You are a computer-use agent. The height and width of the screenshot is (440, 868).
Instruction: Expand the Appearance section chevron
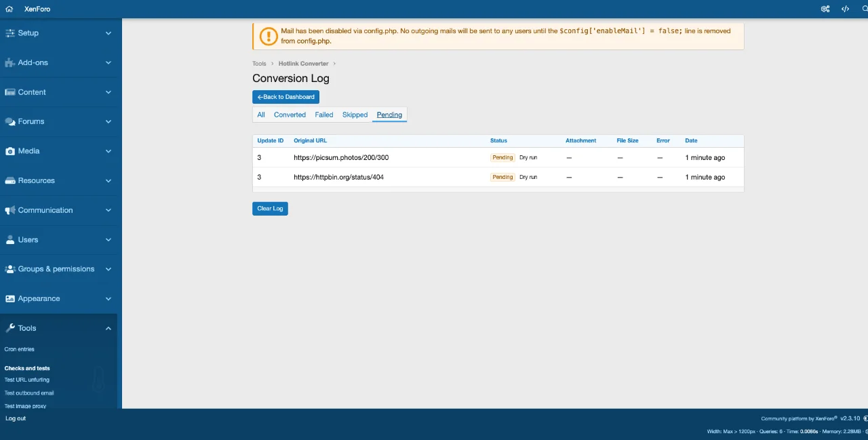(x=108, y=299)
